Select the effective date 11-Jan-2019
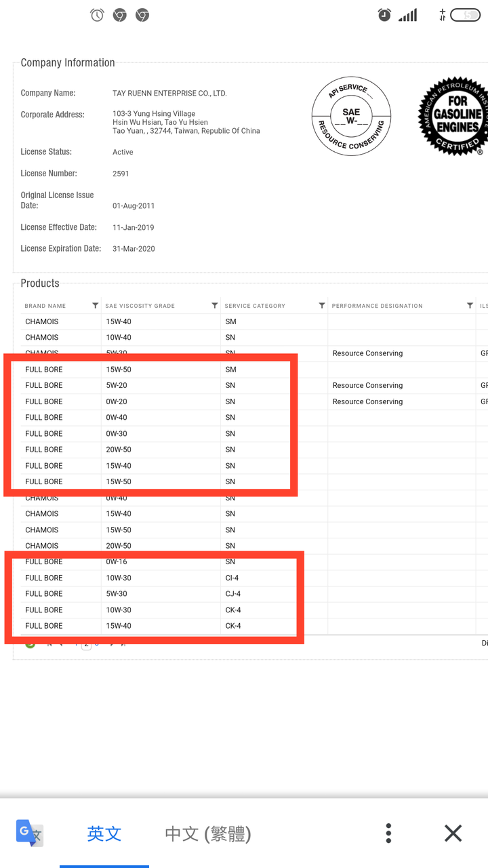Screen dimensions: 488x868 tap(133, 227)
